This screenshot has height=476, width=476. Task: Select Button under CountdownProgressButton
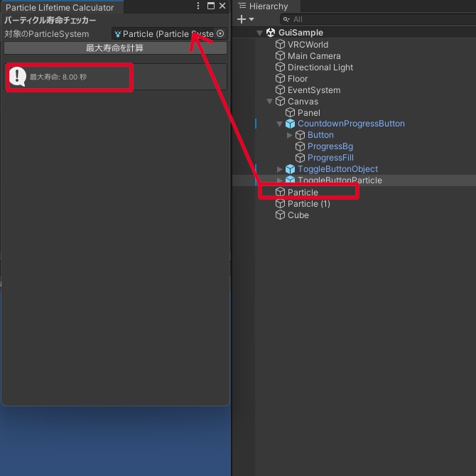click(320, 135)
